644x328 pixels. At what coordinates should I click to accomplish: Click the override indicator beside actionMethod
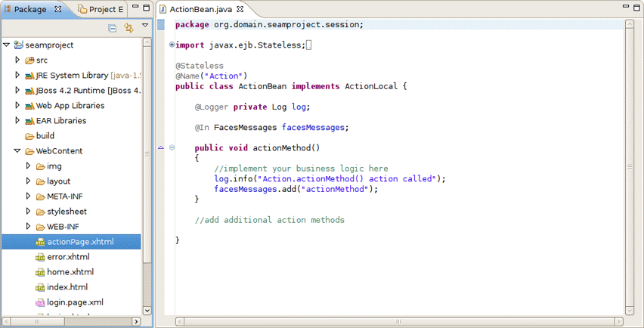pyautogui.click(x=161, y=147)
